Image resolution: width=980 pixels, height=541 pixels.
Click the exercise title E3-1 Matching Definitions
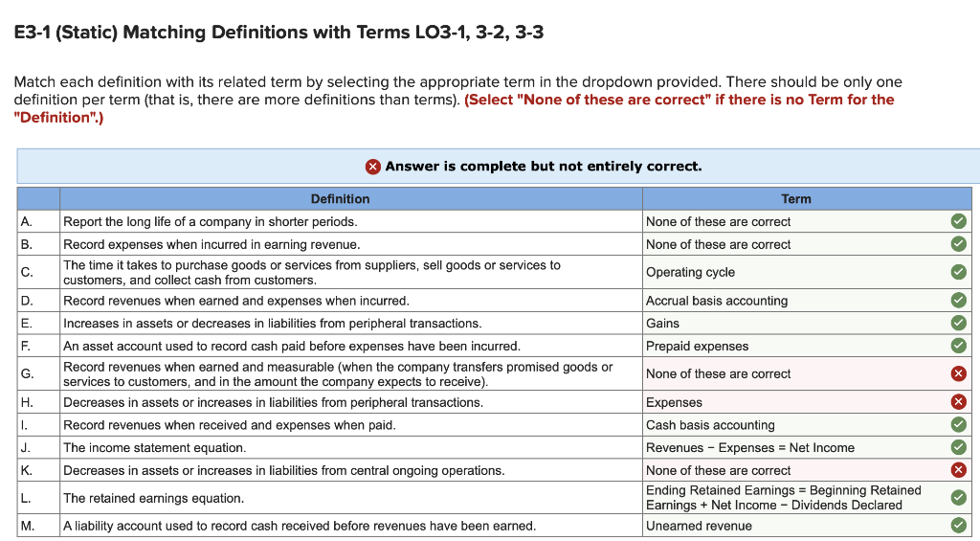(278, 32)
